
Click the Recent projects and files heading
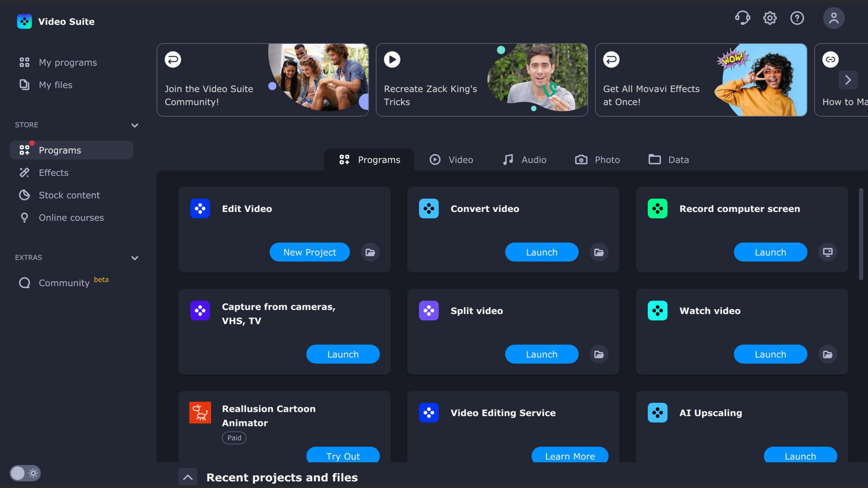point(282,478)
